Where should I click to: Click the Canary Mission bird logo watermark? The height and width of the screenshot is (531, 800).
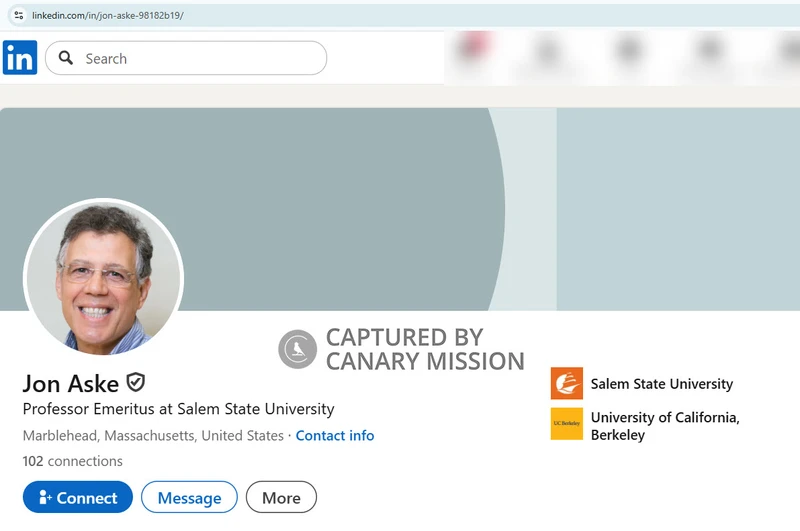pos(297,349)
